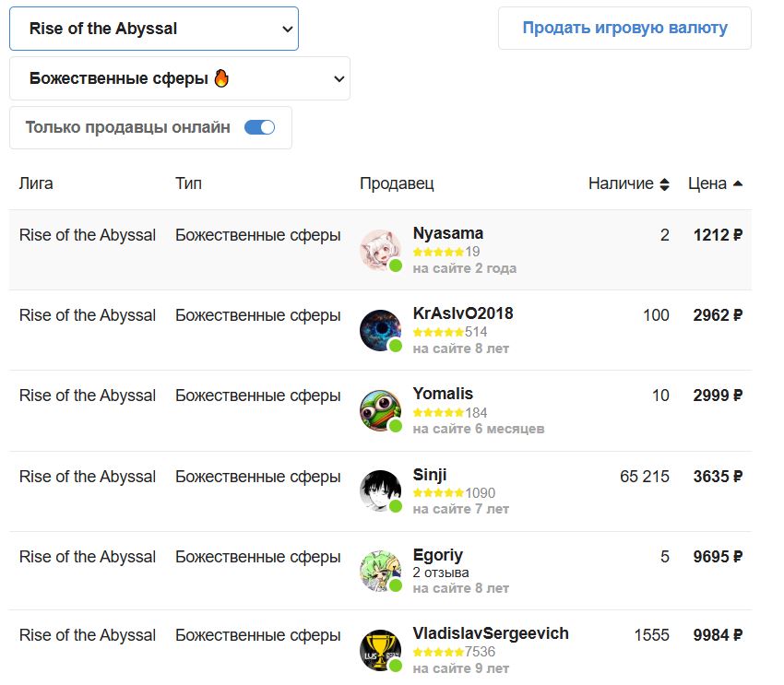Click Продать игровую валюту button
Screen dimensions: 784x685
tap(624, 28)
